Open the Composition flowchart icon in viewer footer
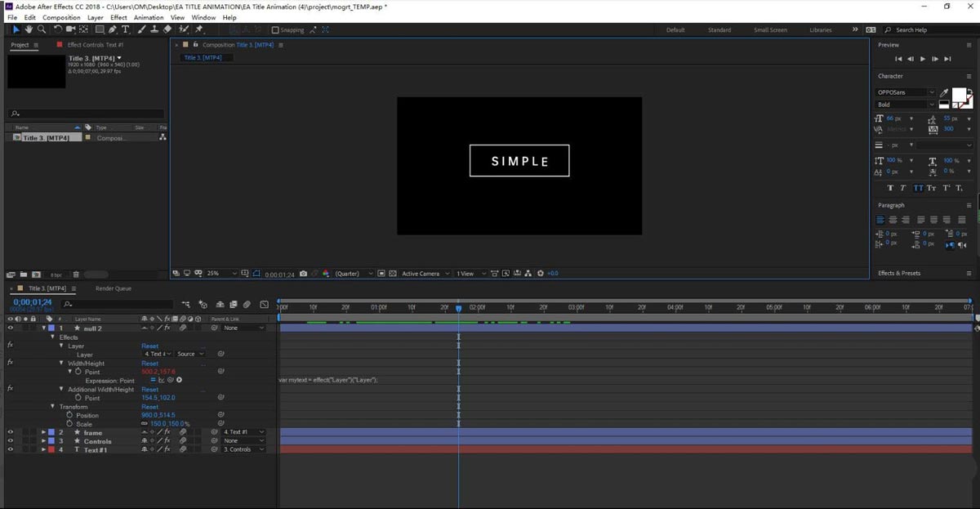 coord(528,274)
